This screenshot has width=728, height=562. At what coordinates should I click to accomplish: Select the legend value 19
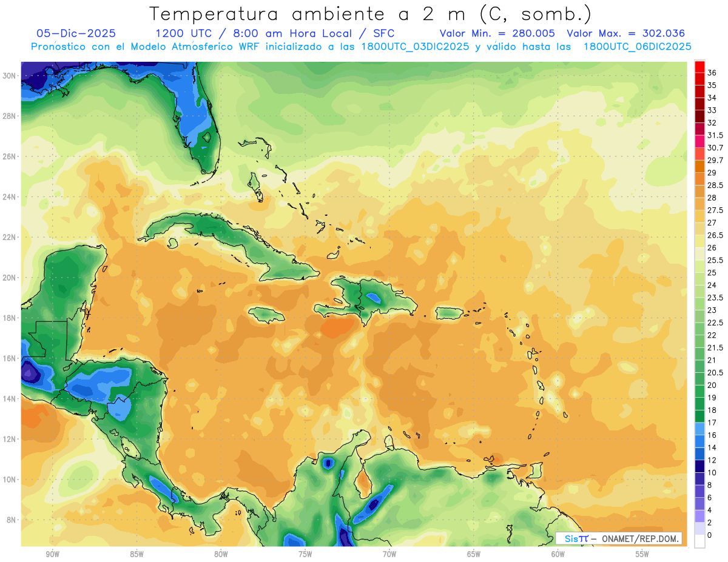point(712,397)
